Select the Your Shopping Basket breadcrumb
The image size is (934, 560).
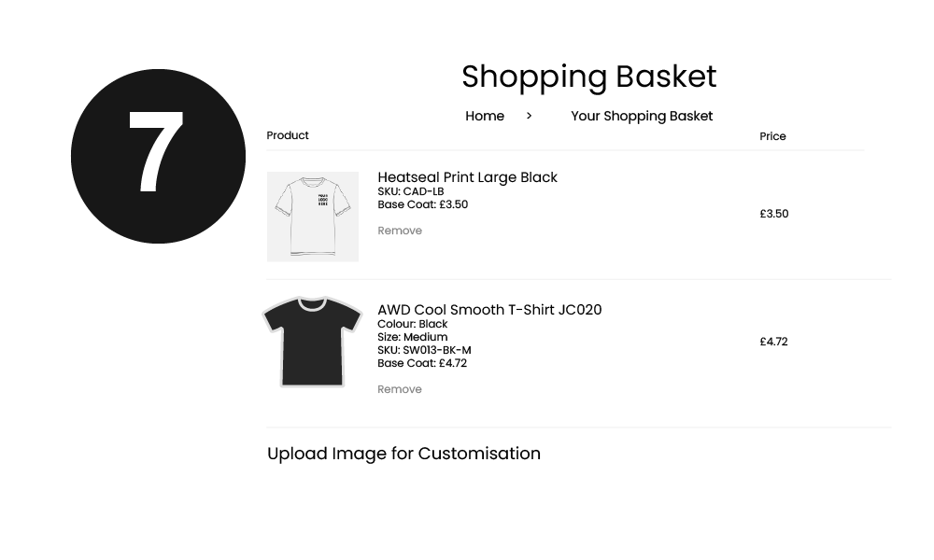(x=642, y=116)
